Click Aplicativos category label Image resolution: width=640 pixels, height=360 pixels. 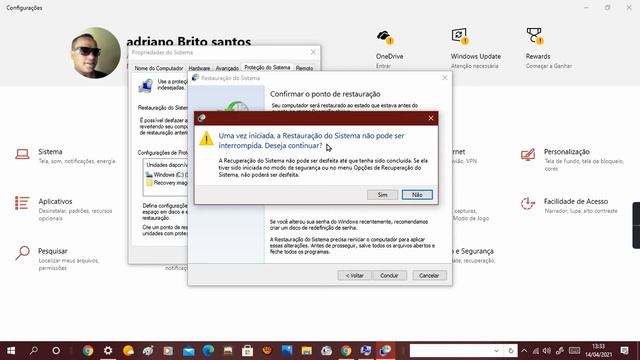(55, 201)
